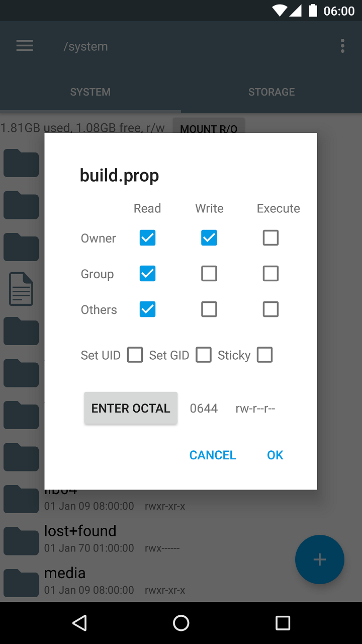
Task: Tap the Android back navigation button
Action: [79, 623]
